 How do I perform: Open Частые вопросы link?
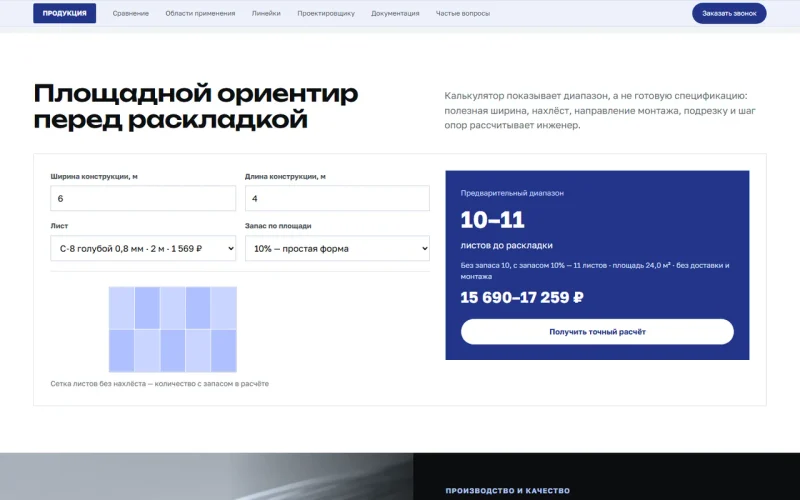point(462,13)
